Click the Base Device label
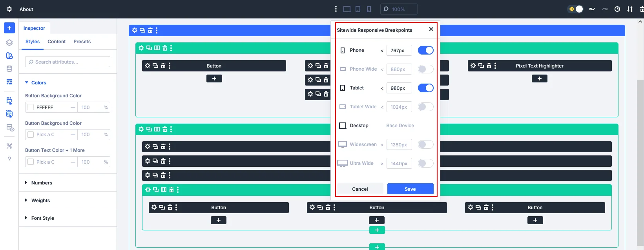644x250 pixels. pyautogui.click(x=400, y=126)
